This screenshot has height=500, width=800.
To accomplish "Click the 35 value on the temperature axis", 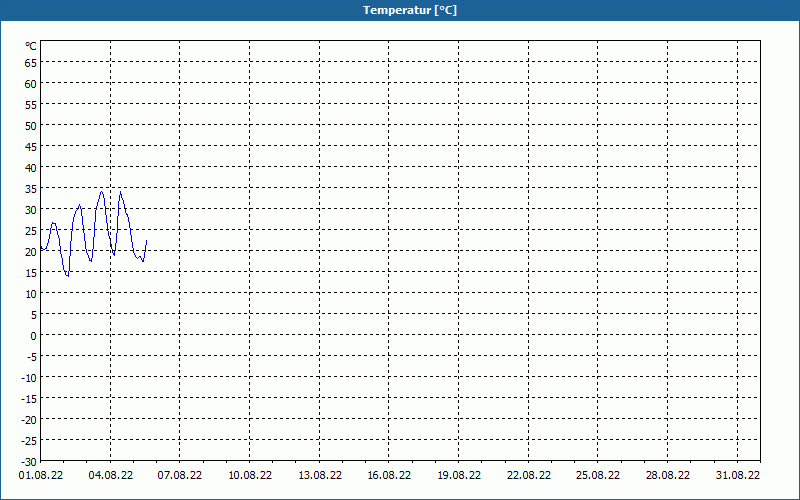I will [31, 189].
